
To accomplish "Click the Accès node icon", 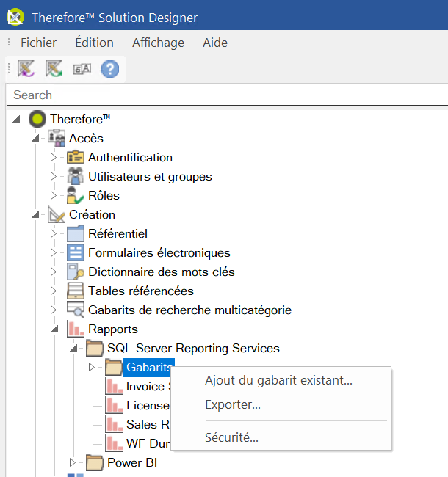I will [x=57, y=138].
